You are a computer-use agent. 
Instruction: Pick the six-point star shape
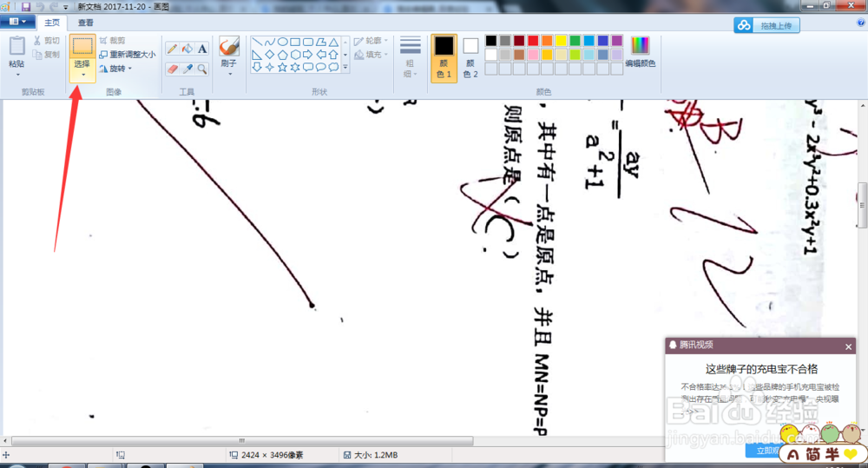pos(295,67)
